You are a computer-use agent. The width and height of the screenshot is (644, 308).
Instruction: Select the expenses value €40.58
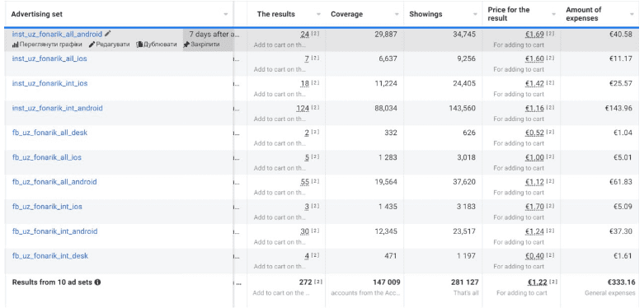click(x=621, y=34)
